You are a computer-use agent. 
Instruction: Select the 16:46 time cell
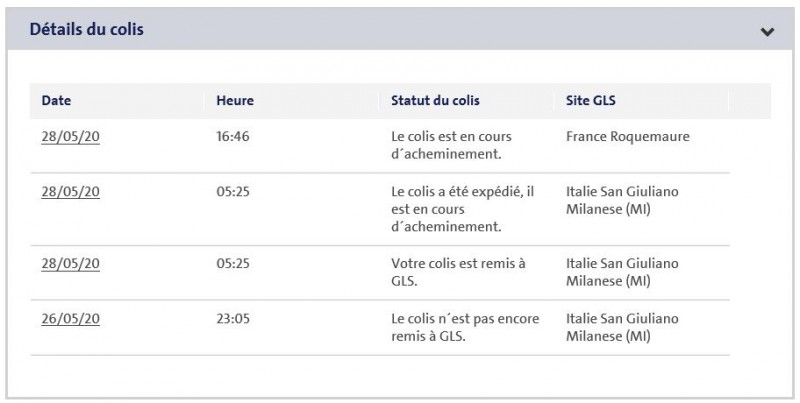pos(232,136)
